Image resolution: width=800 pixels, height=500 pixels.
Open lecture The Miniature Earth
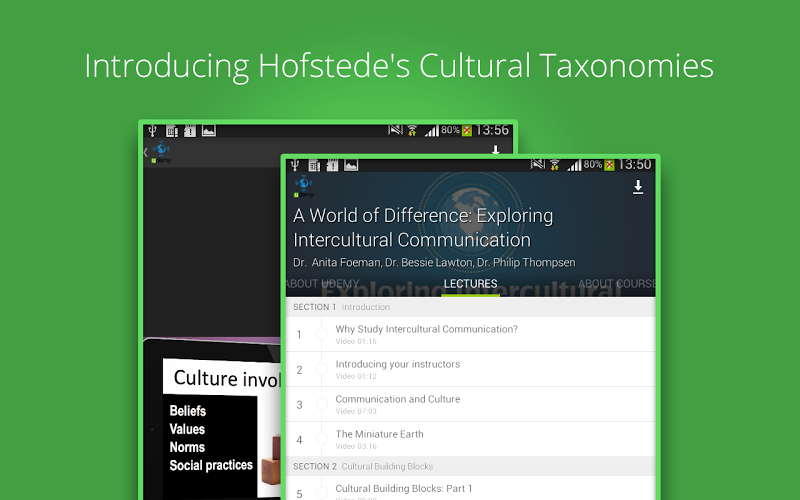(470, 439)
